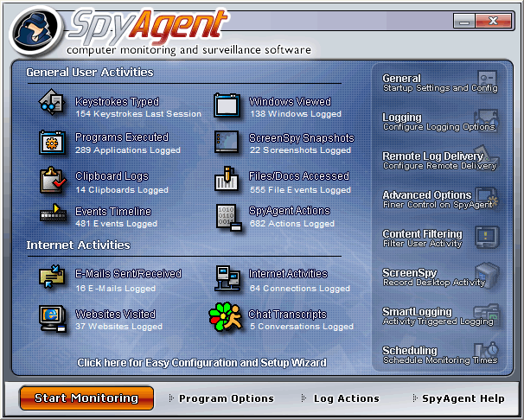Image resolution: width=524 pixels, height=420 pixels.
Task: View Clipboard Logs entry
Action: [x=112, y=176]
